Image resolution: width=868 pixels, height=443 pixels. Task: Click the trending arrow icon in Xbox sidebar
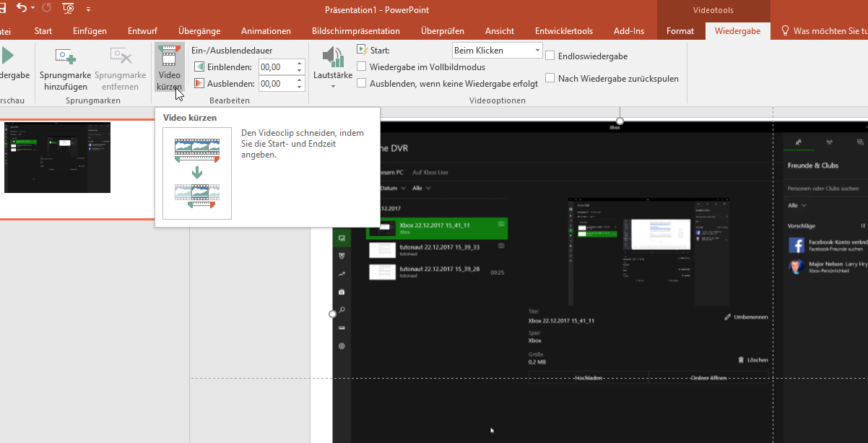tap(342, 273)
